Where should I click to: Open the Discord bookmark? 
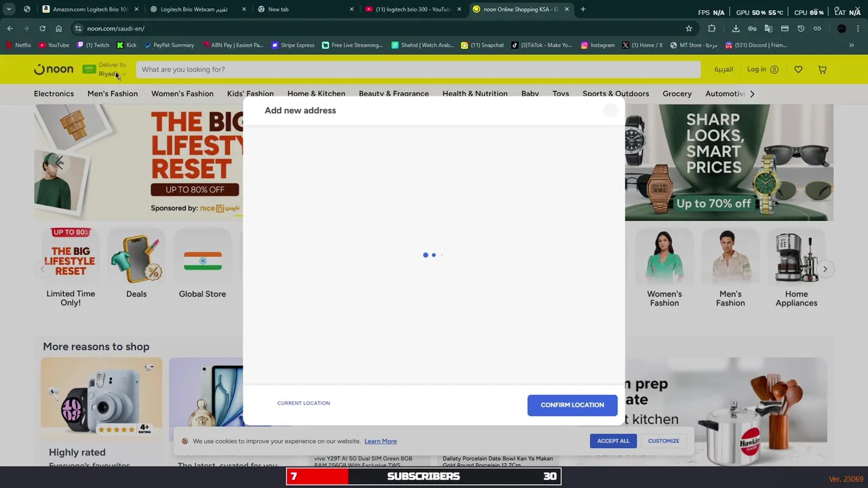(x=755, y=45)
